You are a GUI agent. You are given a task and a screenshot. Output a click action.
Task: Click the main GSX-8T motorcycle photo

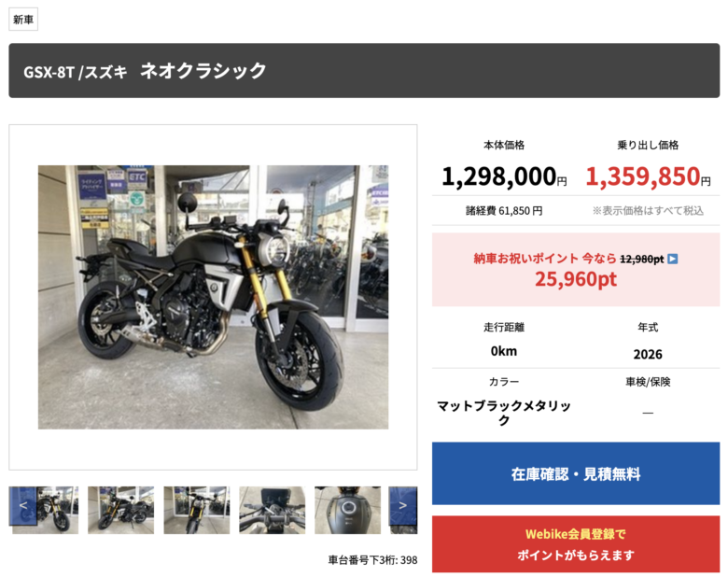pos(213,297)
